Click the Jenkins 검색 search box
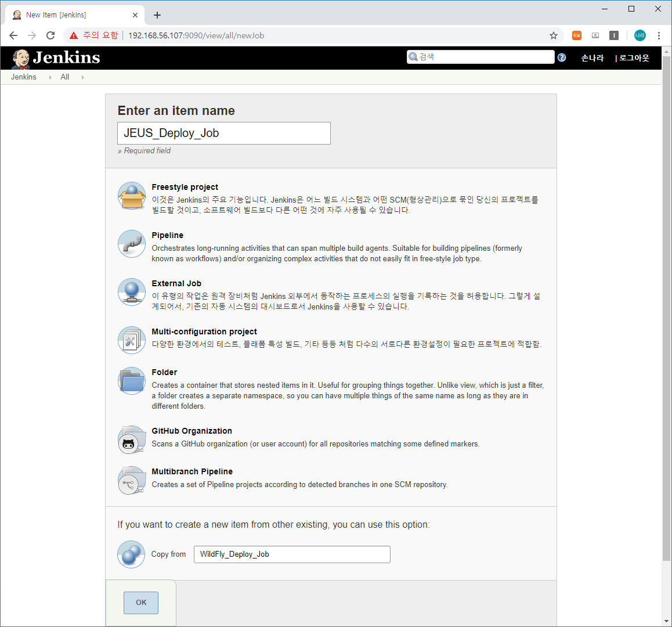 point(480,57)
